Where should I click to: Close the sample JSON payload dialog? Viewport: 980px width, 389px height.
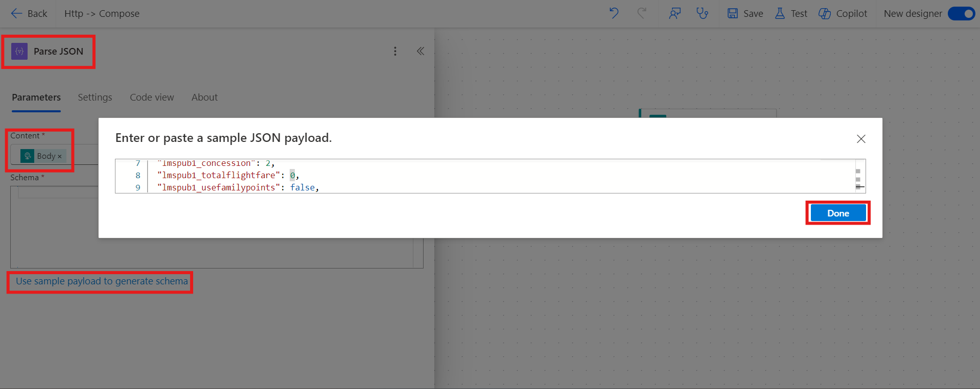[x=861, y=139]
